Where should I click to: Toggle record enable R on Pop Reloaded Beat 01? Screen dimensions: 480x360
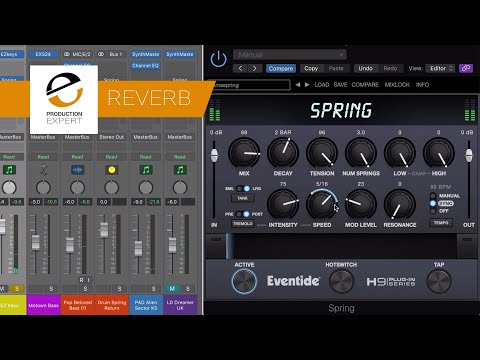(81, 280)
